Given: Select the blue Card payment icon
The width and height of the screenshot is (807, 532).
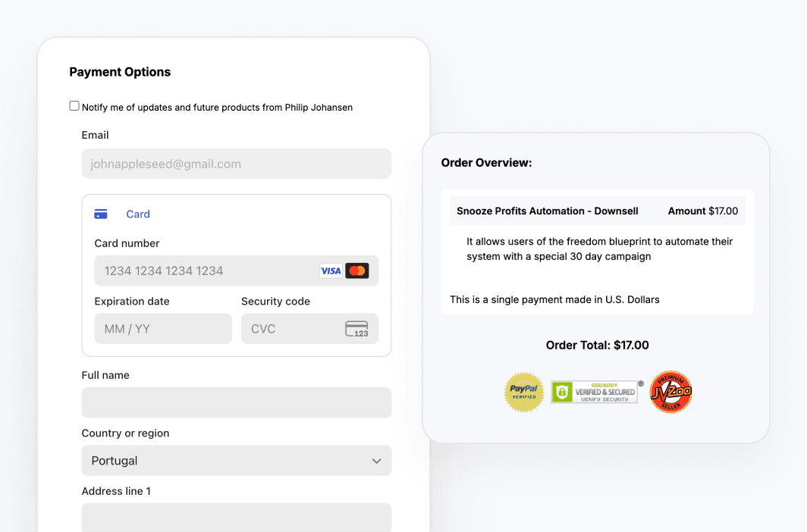Looking at the screenshot, I should pos(101,214).
